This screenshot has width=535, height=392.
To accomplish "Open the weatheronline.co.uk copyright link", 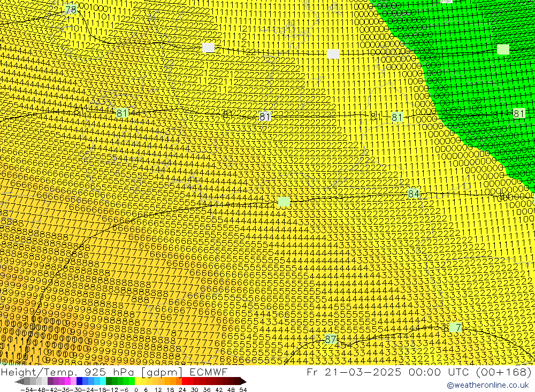I will [487, 385].
